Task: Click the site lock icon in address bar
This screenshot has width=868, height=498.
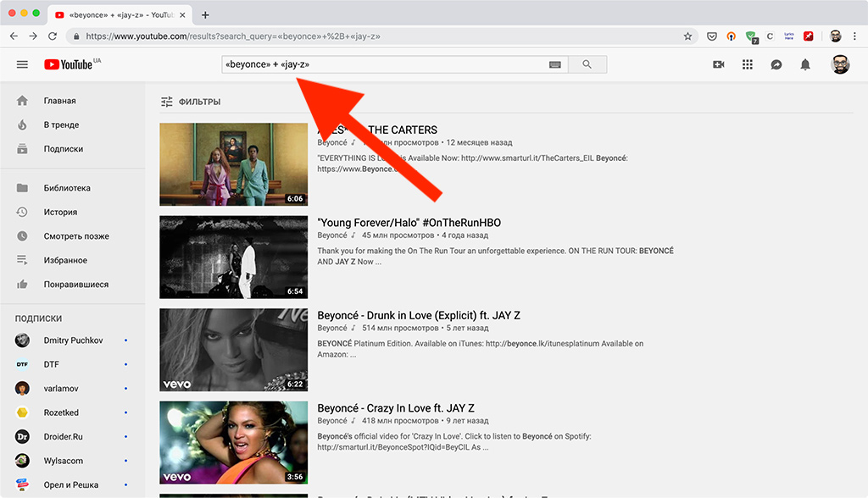Action: pos(76,36)
